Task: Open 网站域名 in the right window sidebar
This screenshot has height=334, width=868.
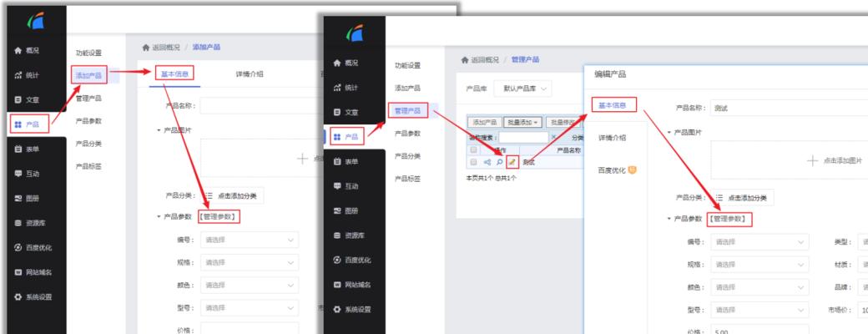Action: [x=352, y=285]
